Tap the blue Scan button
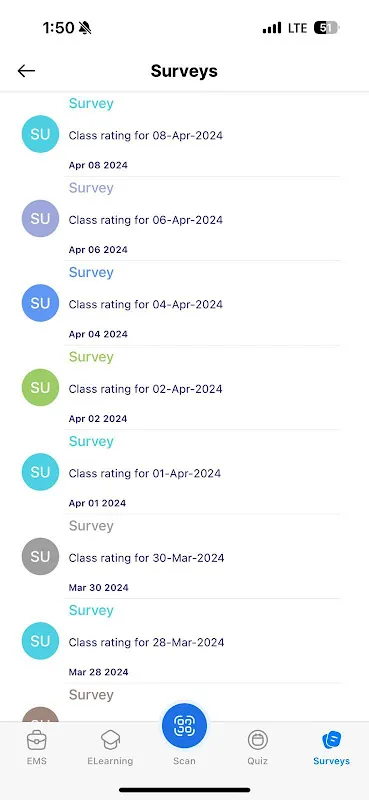369x800 pixels. click(184, 726)
